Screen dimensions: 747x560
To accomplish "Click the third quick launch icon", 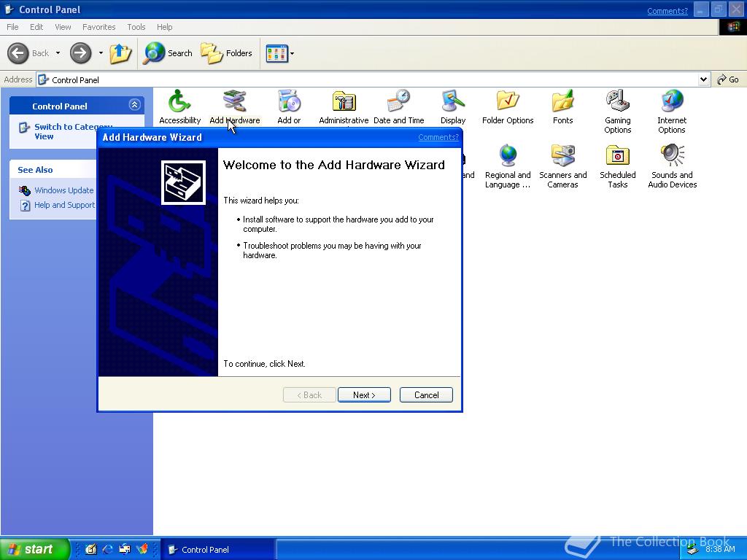I will click(x=125, y=549).
